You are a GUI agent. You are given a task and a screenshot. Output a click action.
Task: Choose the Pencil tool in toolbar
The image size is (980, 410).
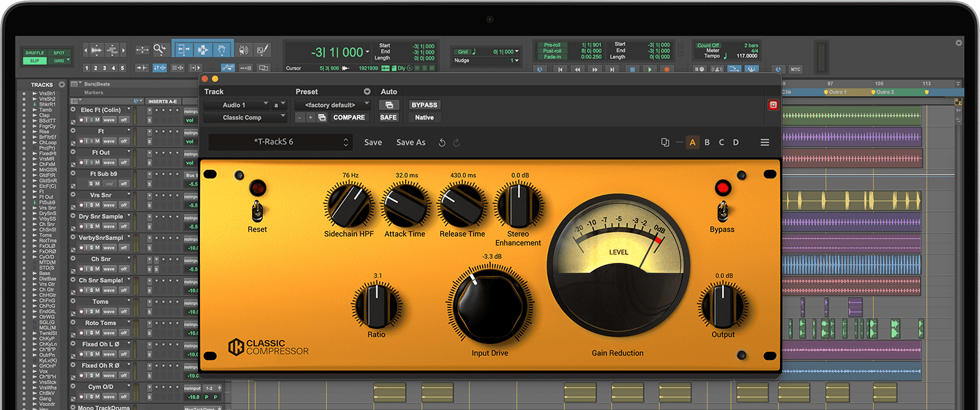(263, 50)
